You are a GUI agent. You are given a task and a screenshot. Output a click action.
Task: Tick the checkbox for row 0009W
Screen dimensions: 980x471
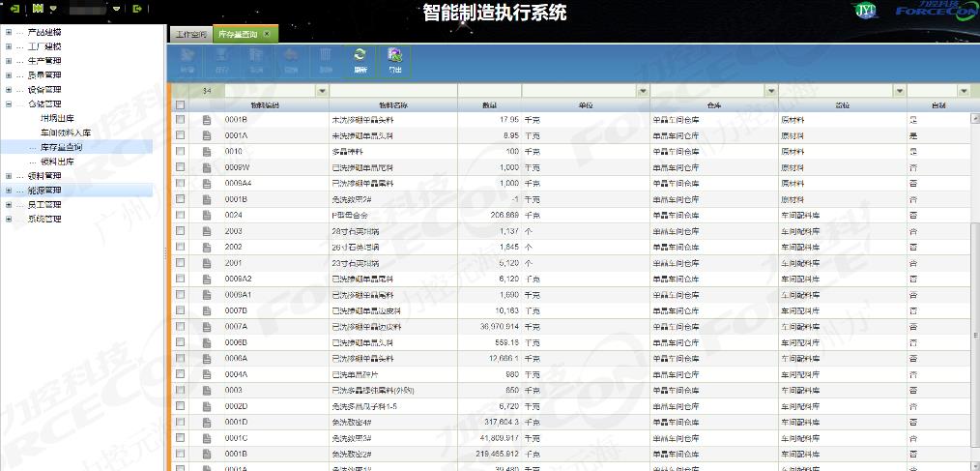tap(181, 167)
